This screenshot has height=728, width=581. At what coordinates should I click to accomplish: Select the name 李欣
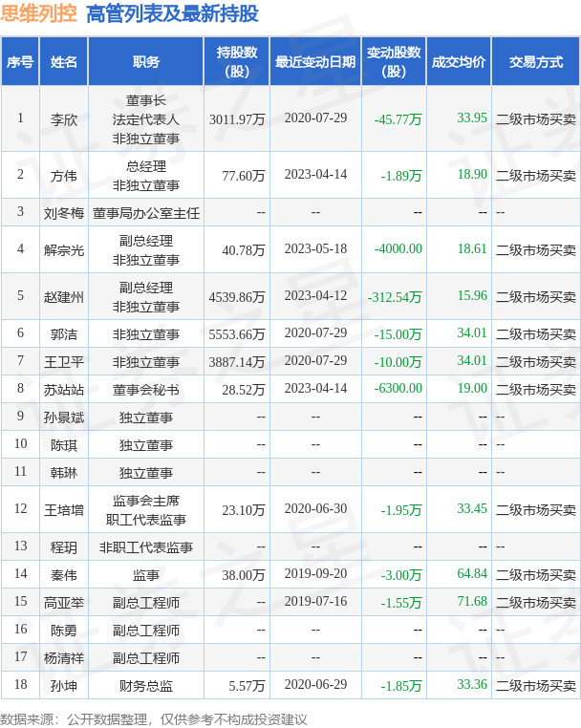click(x=64, y=119)
